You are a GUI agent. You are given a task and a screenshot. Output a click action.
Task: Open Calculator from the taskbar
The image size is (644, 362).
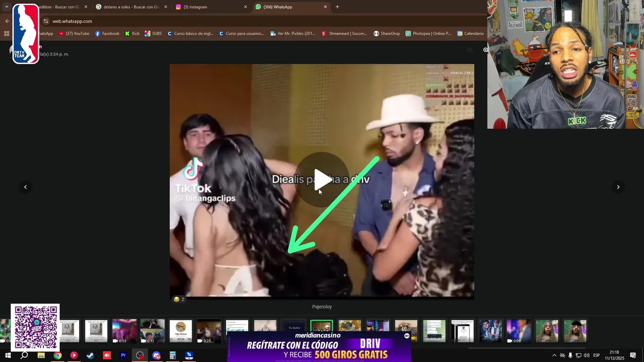173,355
